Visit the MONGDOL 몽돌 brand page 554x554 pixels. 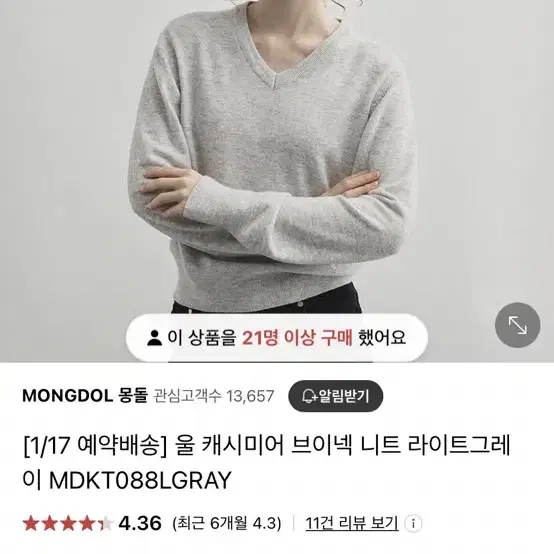(85, 396)
